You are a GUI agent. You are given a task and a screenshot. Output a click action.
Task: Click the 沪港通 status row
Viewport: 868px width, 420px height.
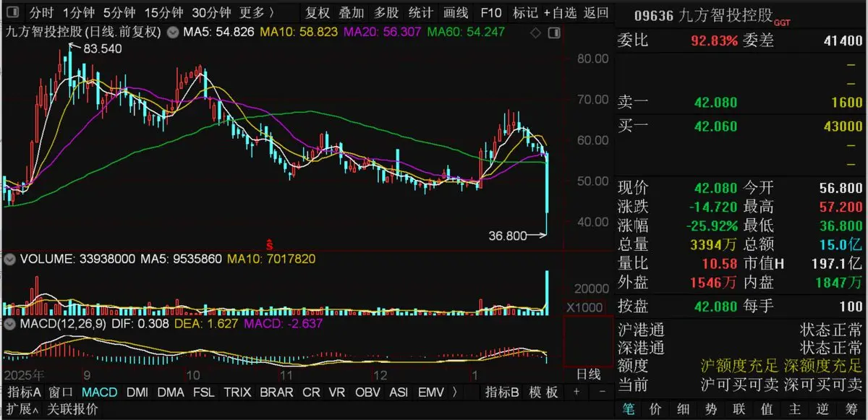tap(741, 329)
